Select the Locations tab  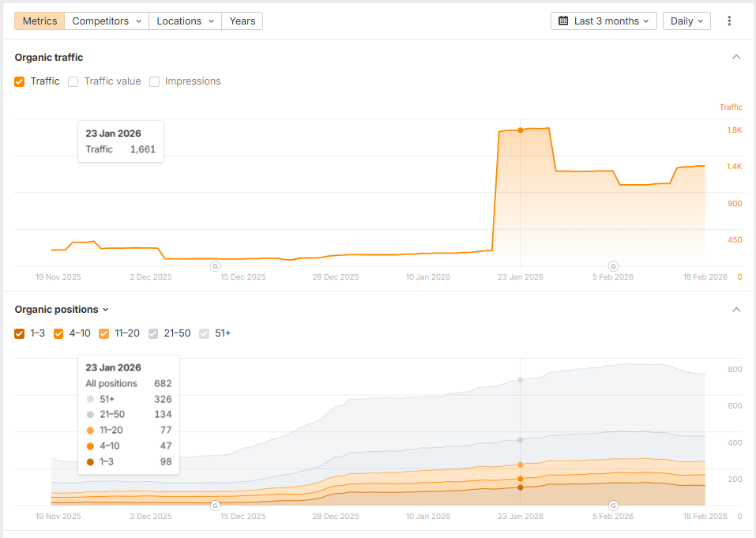[x=185, y=21]
